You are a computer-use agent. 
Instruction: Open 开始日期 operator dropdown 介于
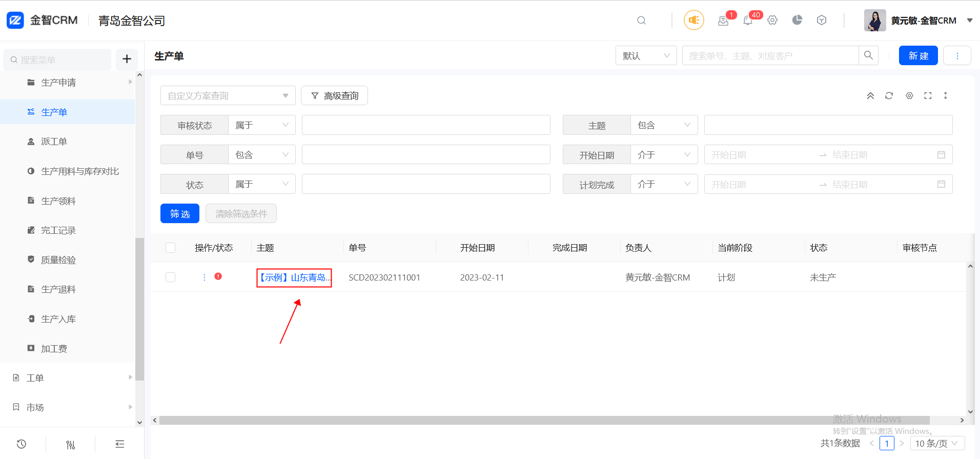[664, 154]
